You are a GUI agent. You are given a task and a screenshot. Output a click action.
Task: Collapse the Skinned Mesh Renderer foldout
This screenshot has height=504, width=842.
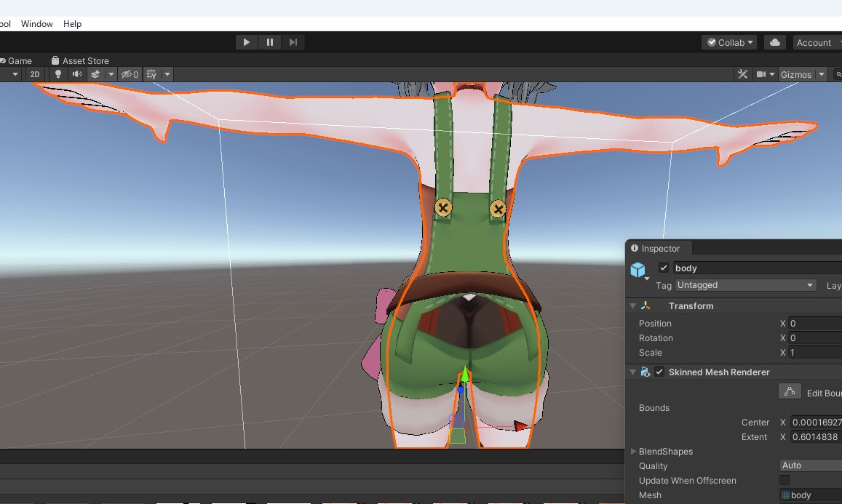tap(632, 372)
